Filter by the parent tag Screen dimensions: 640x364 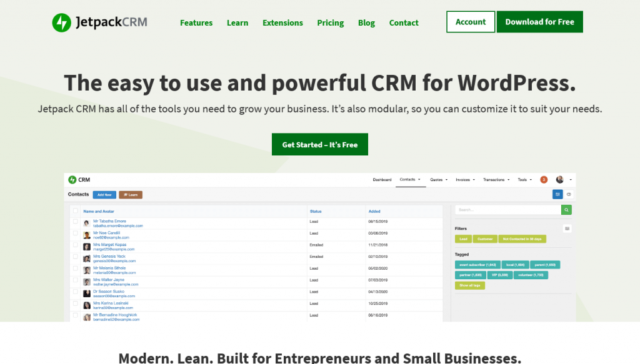(545, 265)
